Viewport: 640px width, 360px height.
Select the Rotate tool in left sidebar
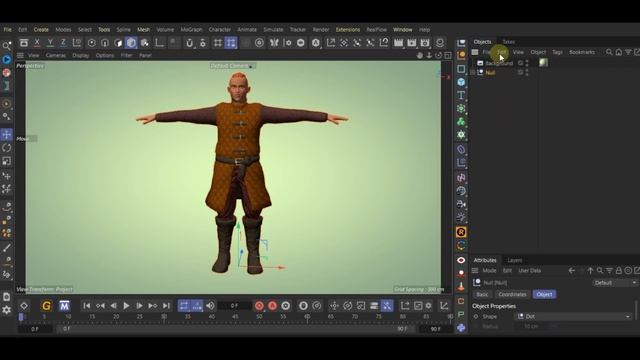tap(7, 148)
